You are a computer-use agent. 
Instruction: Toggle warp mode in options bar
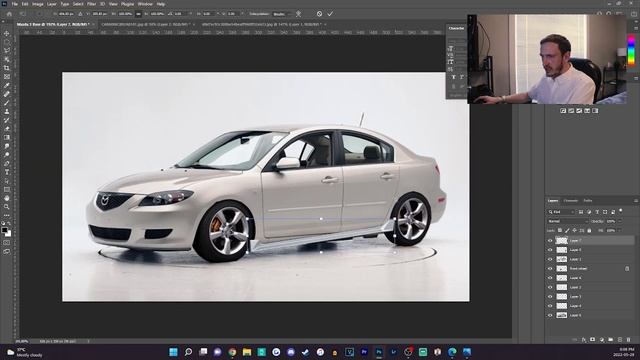298,14
